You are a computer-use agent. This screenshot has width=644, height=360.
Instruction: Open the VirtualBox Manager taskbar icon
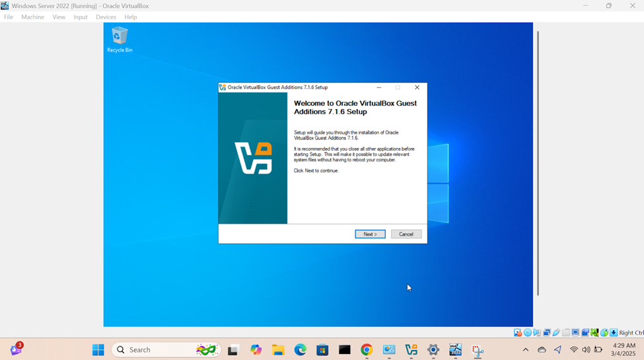(x=411, y=349)
